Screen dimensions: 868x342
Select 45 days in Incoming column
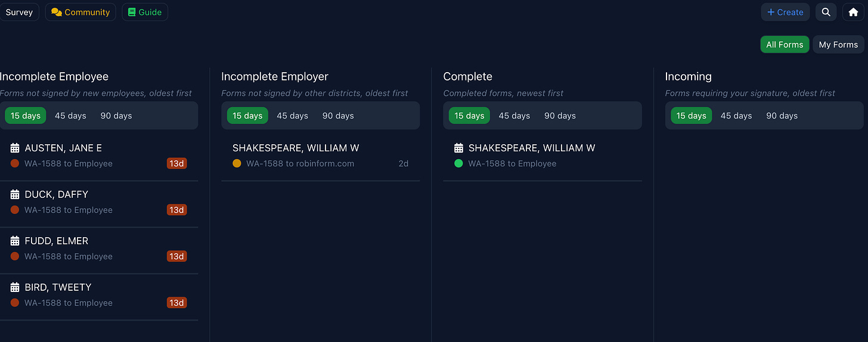[x=736, y=116]
